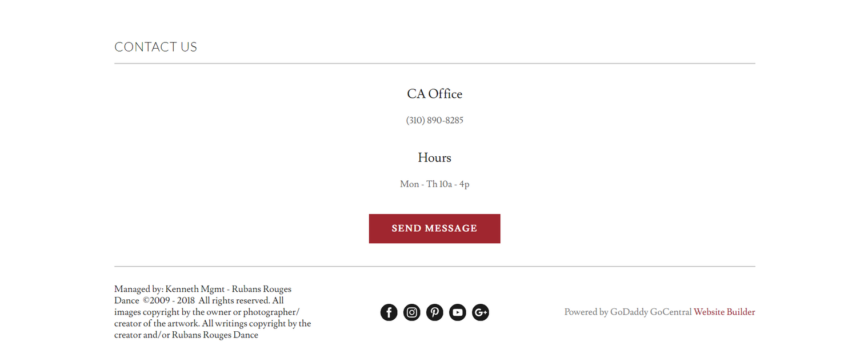Click the divider line under SEND MESSAGE
This screenshot has width=868, height=357.
point(434,267)
